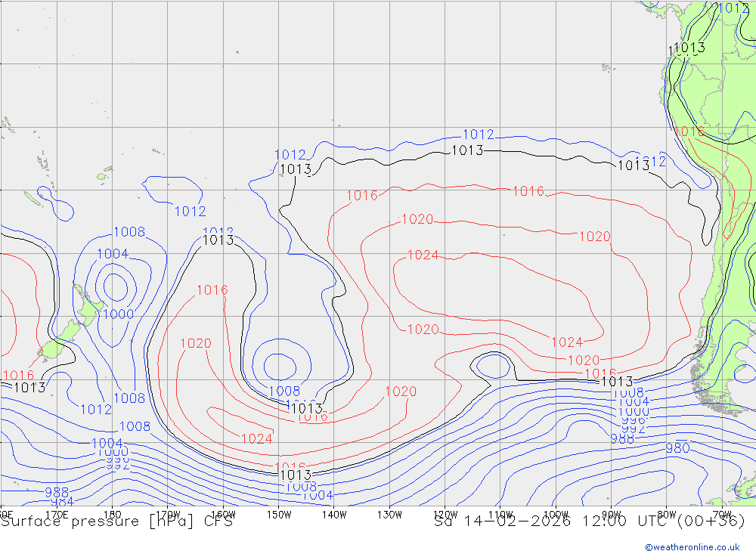Click the 984 isobar label

(62, 503)
